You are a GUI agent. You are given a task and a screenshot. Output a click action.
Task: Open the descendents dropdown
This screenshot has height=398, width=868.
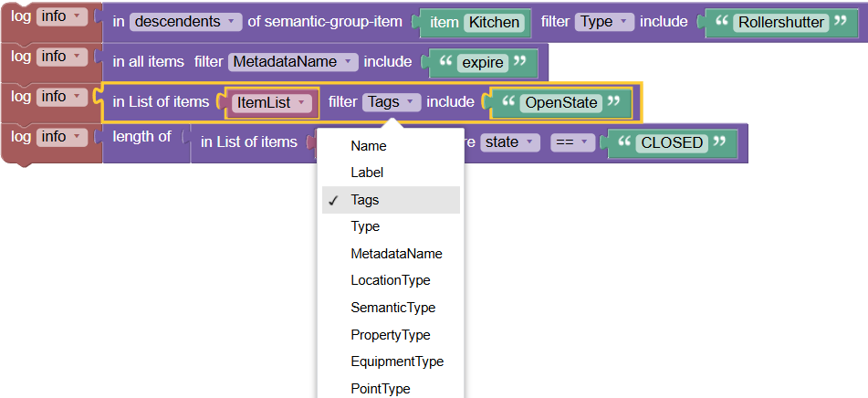click(186, 22)
